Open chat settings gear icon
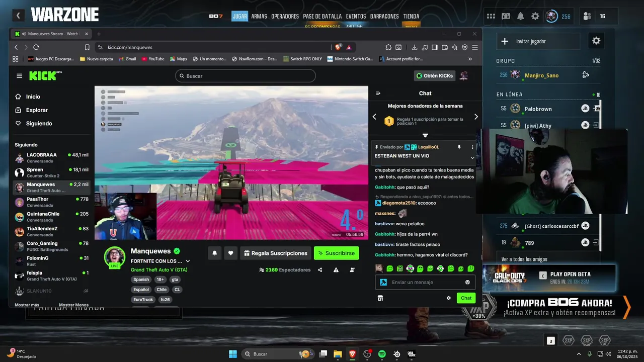This screenshot has width=644, height=362. point(449,298)
